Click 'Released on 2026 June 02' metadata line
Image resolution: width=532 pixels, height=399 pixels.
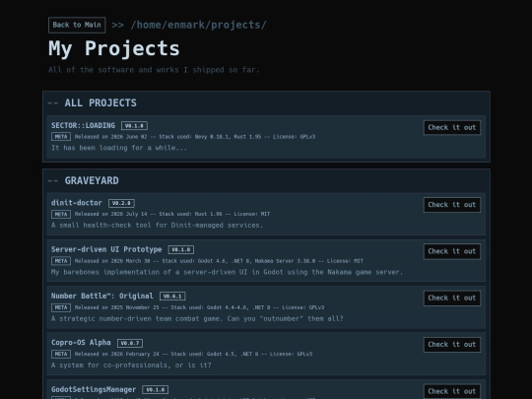[x=195, y=137]
